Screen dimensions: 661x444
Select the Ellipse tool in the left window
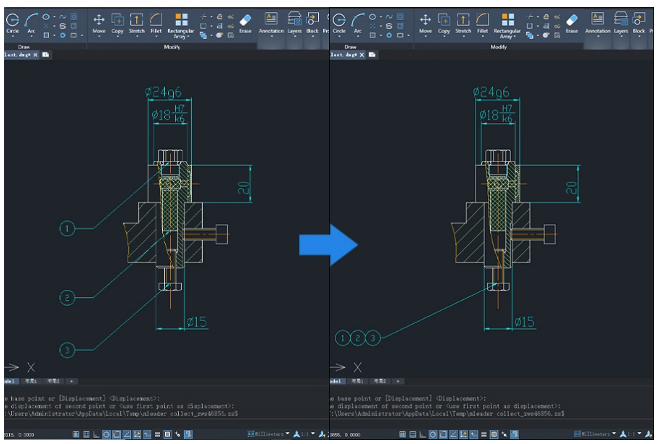46,17
